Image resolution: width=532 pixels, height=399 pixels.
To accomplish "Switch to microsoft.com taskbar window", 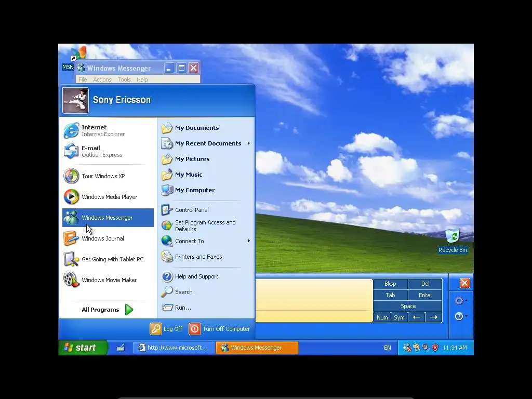I will coord(174,348).
